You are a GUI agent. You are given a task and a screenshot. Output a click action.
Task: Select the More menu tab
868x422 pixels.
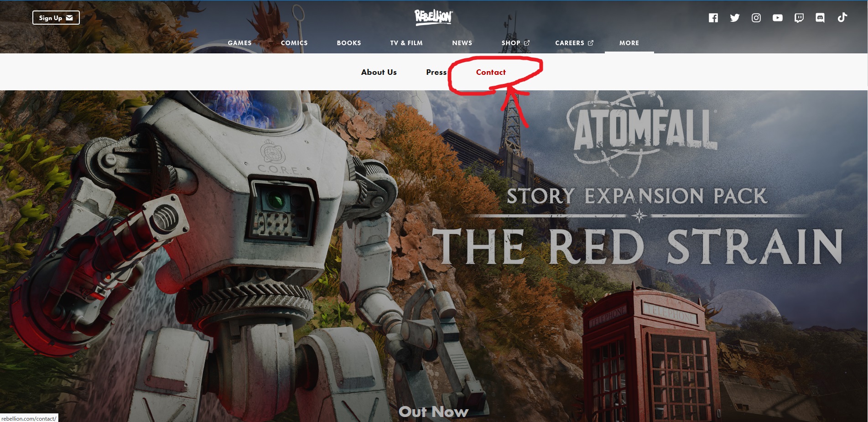pos(629,43)
